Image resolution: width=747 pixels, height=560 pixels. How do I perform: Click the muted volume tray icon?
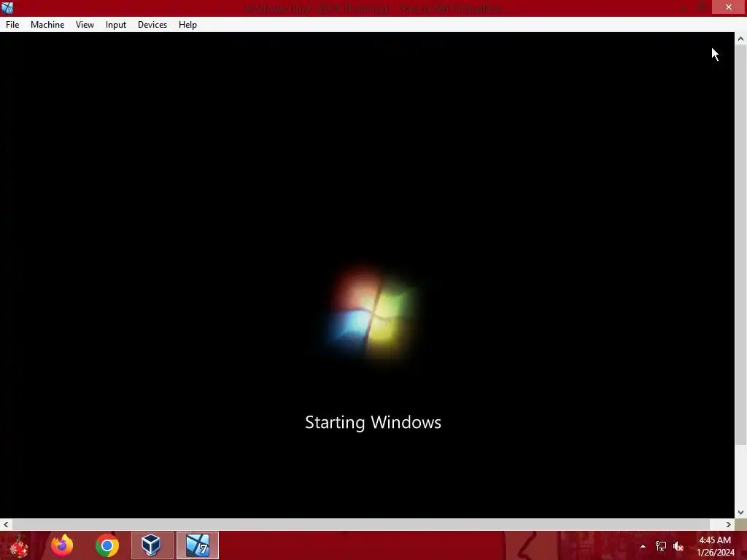coord(678,547)
